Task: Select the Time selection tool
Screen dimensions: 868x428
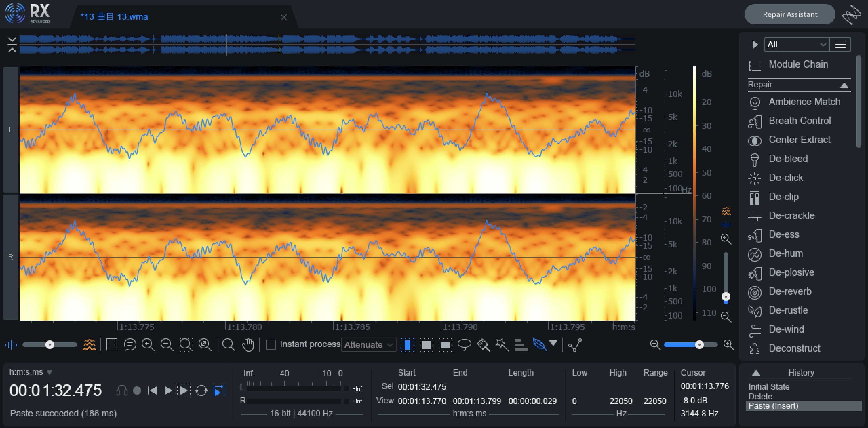Action: click(407, 345)
